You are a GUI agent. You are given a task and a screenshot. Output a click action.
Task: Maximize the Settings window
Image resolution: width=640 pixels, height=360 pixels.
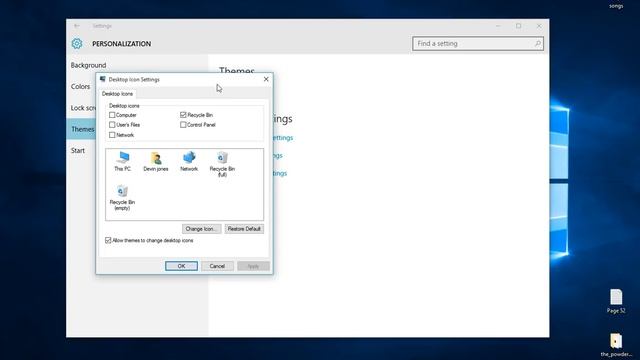(x=518, y=26)
